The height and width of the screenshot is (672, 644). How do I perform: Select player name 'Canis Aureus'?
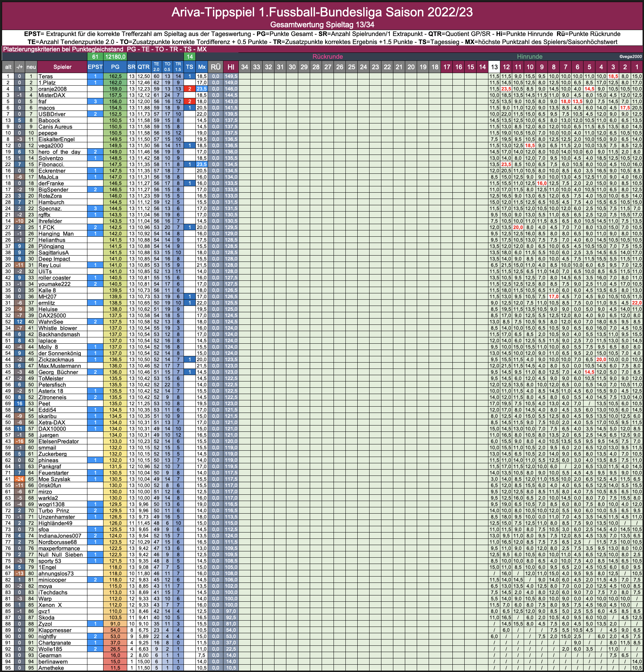55,127
